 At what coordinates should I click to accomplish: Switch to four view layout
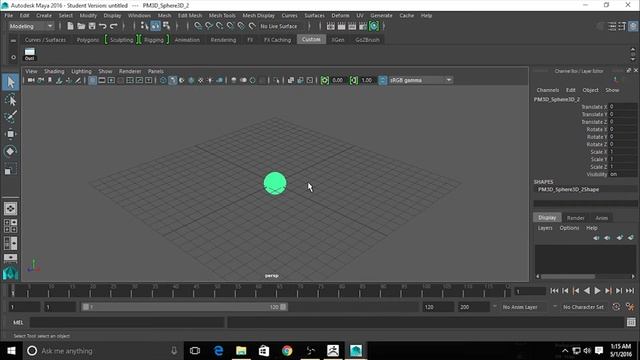tap(10, 226)
